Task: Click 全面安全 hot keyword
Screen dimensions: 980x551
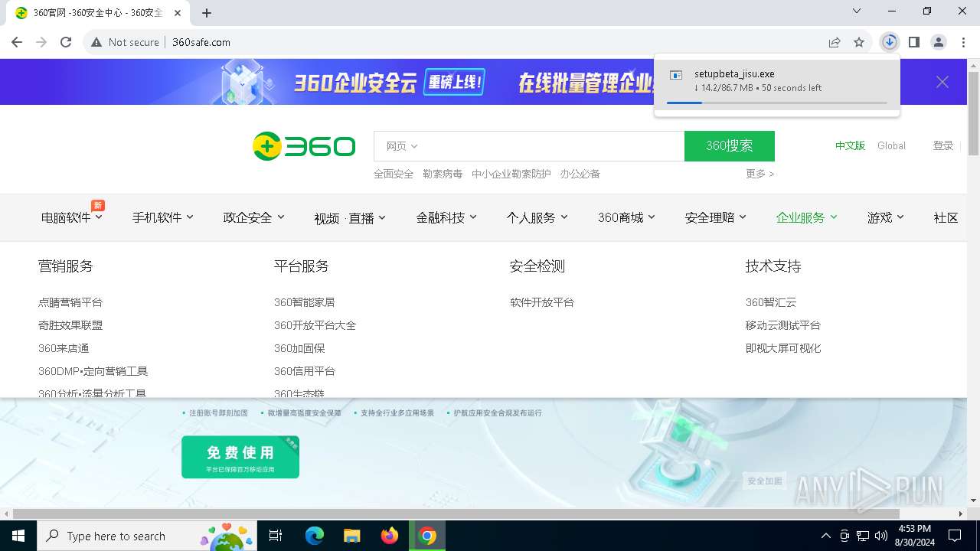Action: pyautogui.click(x=394, y=174)
